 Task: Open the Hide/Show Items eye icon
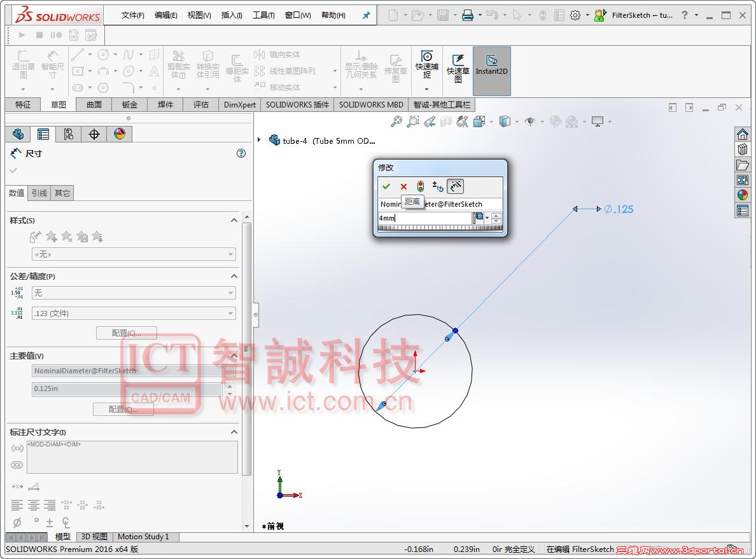click(530, 122)
